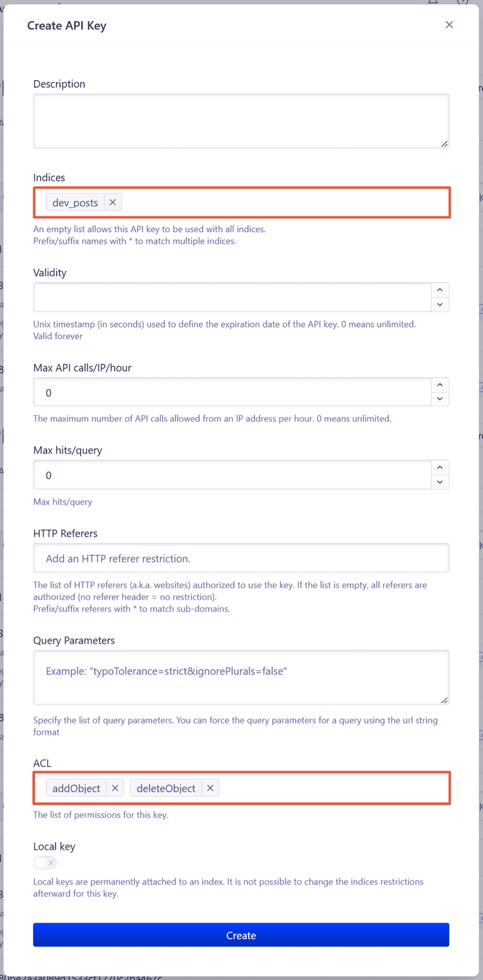Increment the Validity value with the up arrow
The height and width of the screenshot is (980, 483).
pos(439,289)
